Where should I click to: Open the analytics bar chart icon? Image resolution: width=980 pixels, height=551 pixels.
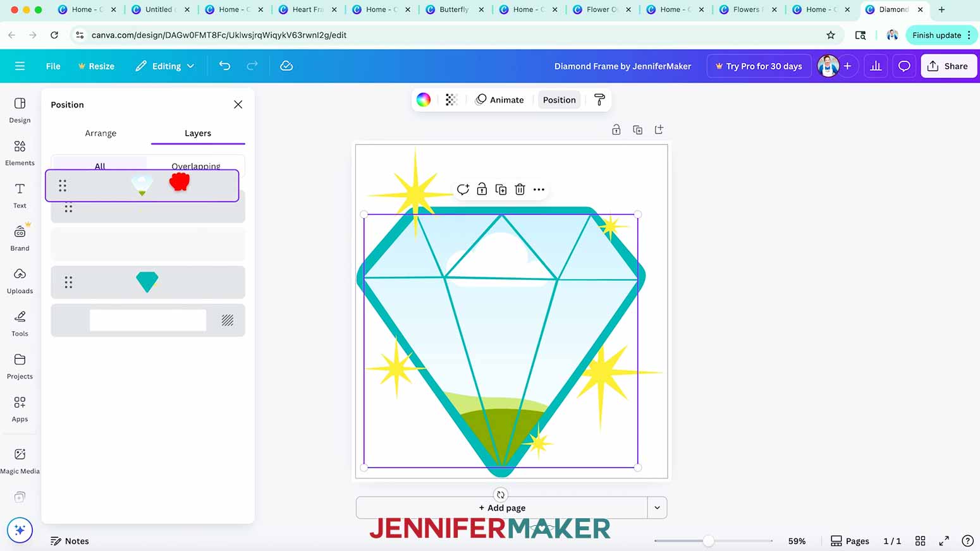[876, 66]
